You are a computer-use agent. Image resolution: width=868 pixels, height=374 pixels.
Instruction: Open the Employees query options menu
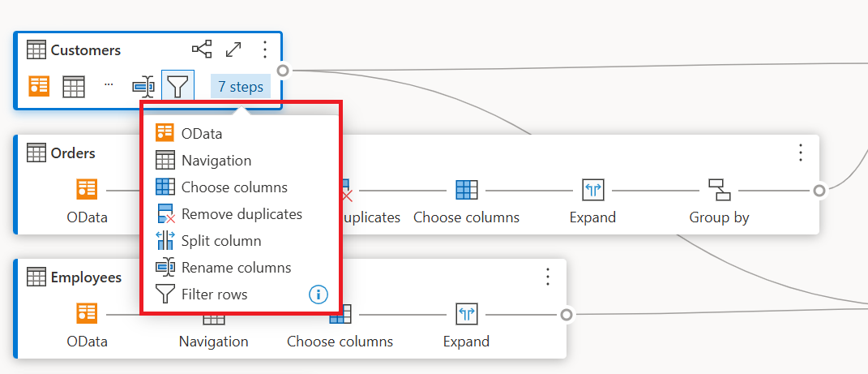point(548,277)
